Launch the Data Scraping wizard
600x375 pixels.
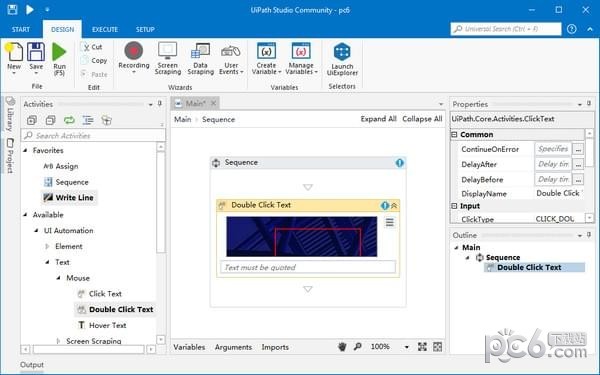click(201, 58)
